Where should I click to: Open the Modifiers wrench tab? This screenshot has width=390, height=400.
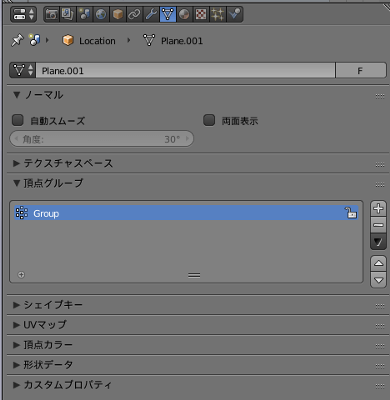pos(151,14)
